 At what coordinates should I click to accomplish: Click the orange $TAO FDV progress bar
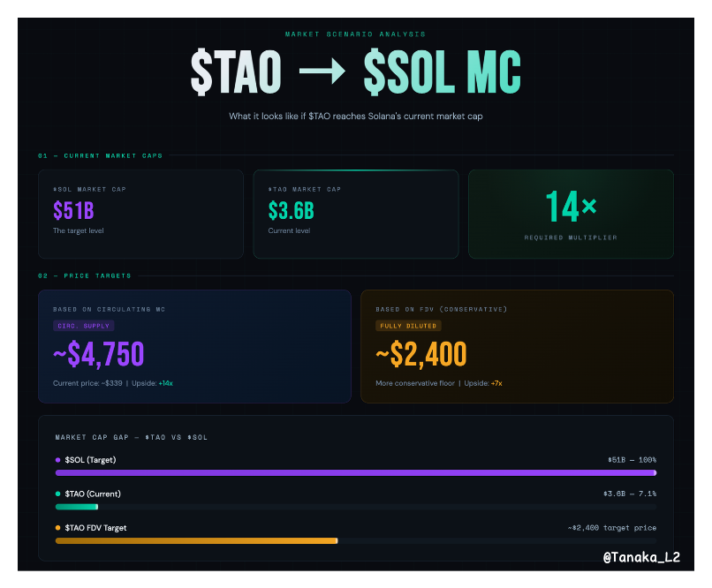tap(197, 541)
